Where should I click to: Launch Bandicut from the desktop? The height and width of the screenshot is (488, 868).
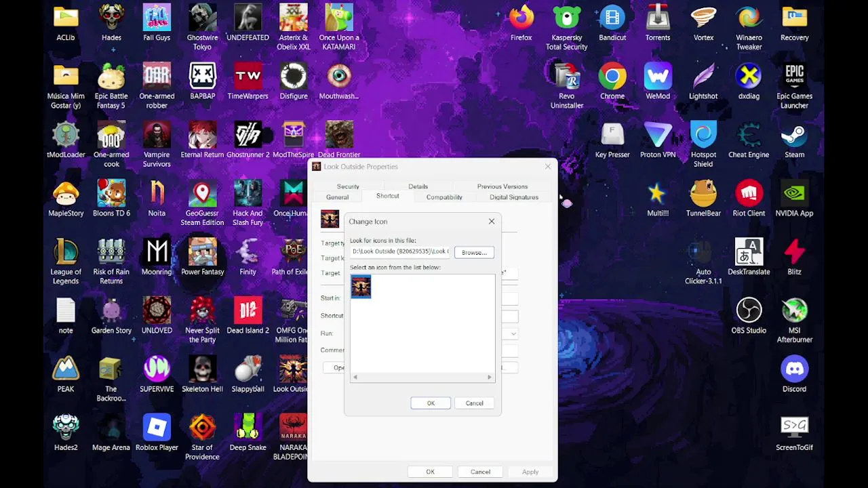coord(612,23)
